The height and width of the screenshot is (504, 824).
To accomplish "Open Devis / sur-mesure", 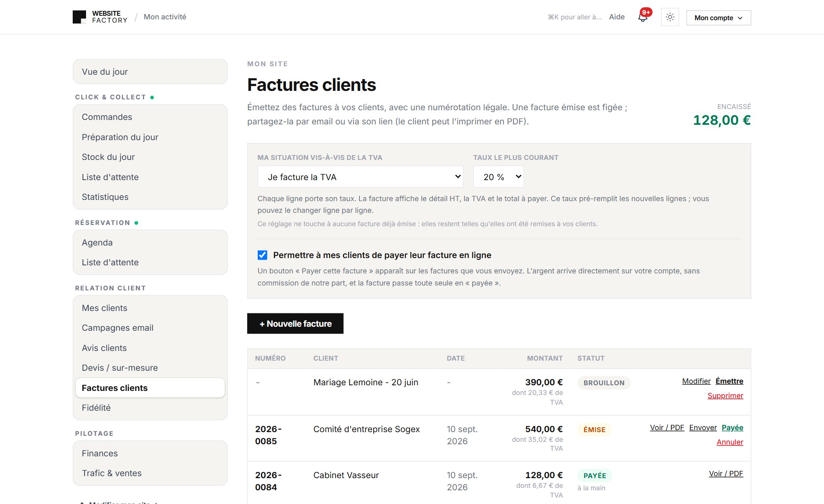I will pyautogui.click(x=150, y=368).
